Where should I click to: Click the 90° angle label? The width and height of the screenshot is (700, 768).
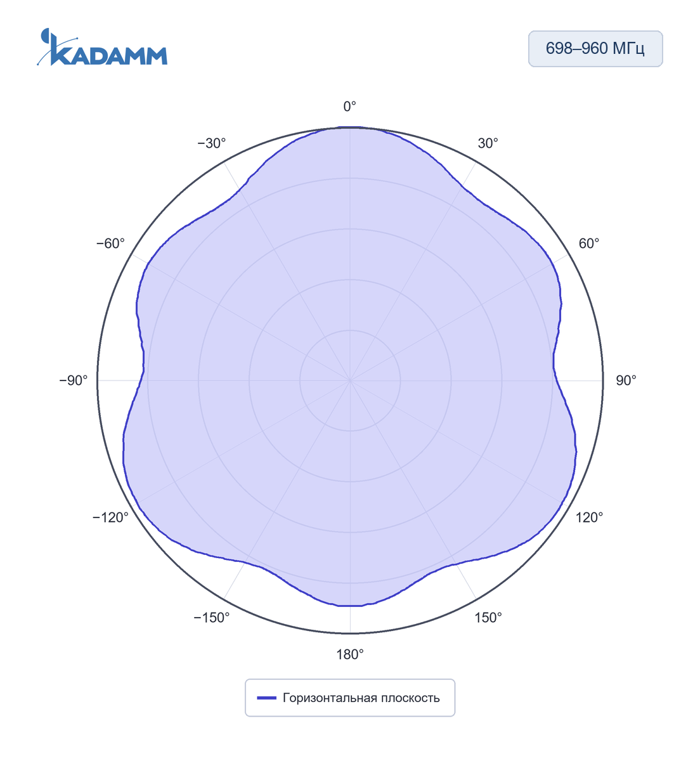626,381
